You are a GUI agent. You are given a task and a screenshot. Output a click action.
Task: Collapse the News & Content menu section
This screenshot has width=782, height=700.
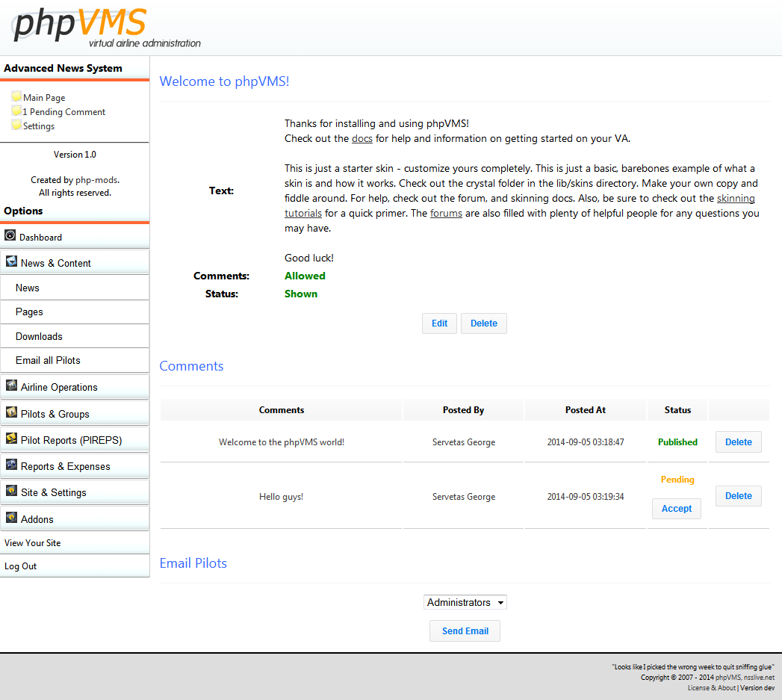pos(75,262)
